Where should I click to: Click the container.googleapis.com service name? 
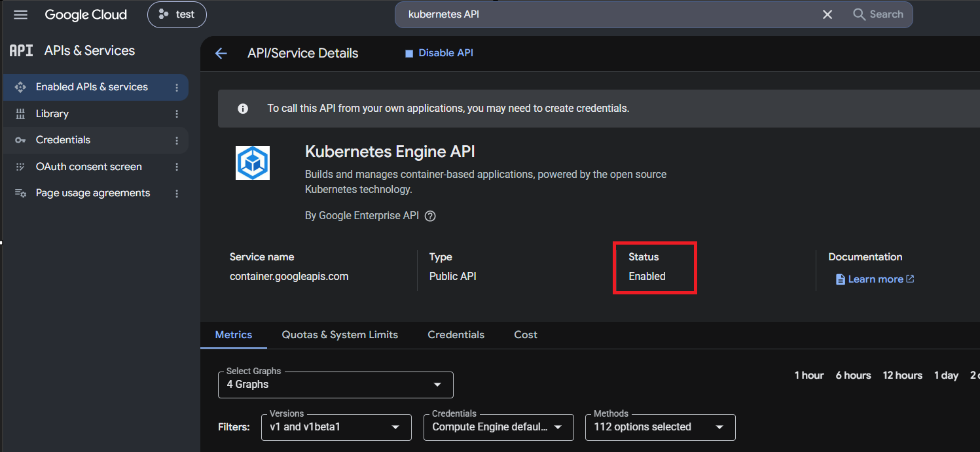click(x=289, y=277)
